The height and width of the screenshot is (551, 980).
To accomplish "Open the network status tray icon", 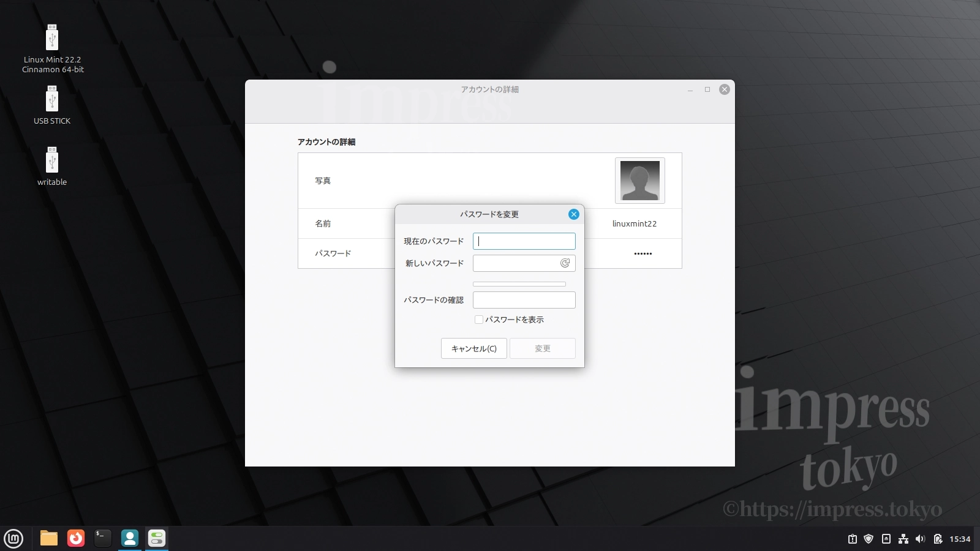I will click(903, 539).
